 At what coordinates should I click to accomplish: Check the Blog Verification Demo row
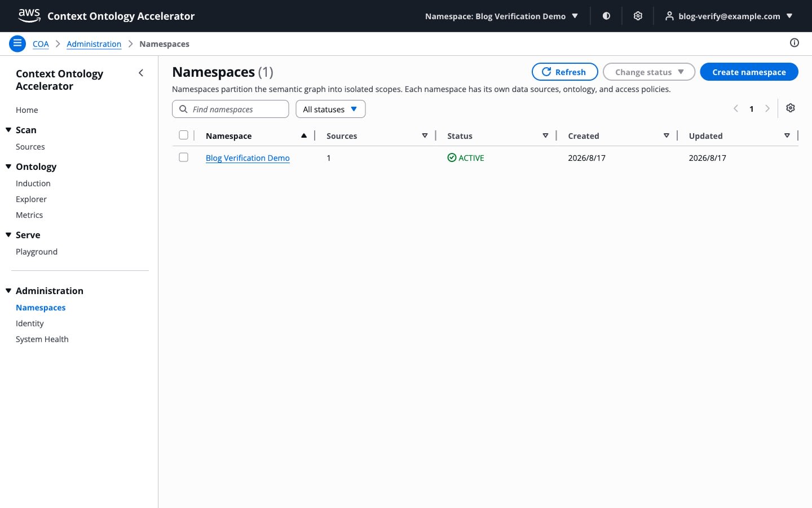(x=183, y=157)
